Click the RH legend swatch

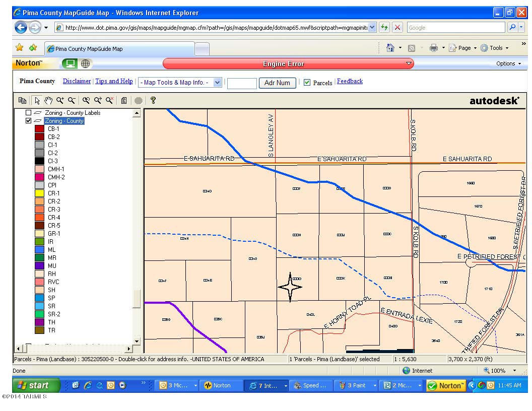point(39,274)
